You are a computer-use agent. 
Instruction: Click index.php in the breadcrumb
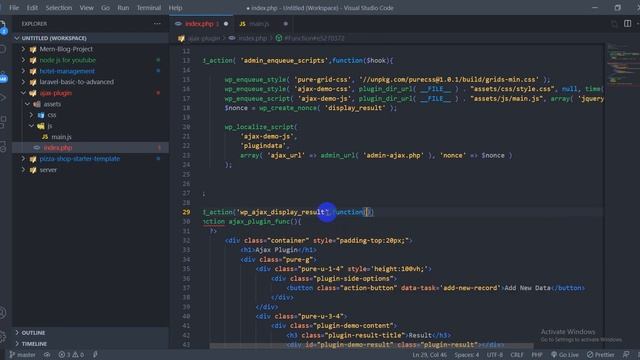tap(252, 38)
